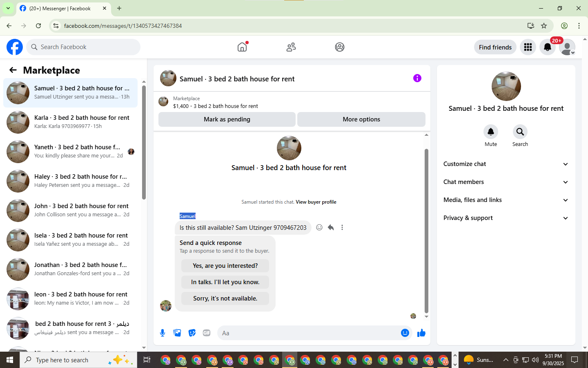Reply to Samuel's message arrow icon
The height and width of the screenshot is (368, 588).
[x=331, y=227]
